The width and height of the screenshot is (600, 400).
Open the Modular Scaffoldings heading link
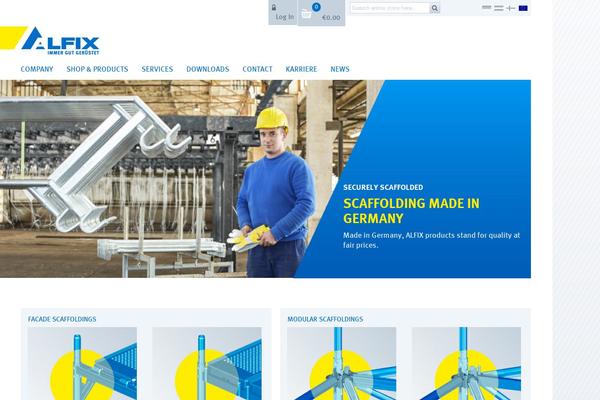tap(325, 319)
